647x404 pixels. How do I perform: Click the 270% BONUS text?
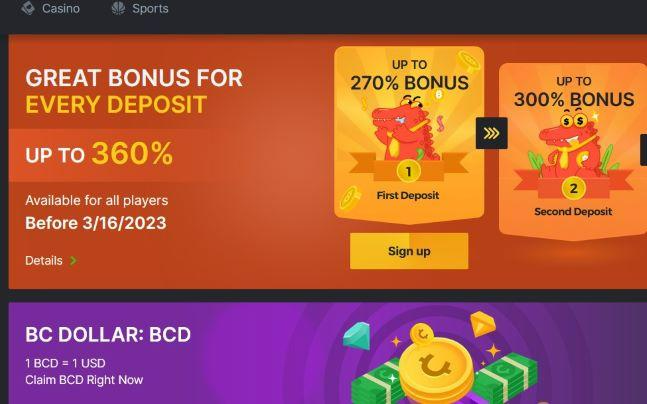click(x=409, y=83)
